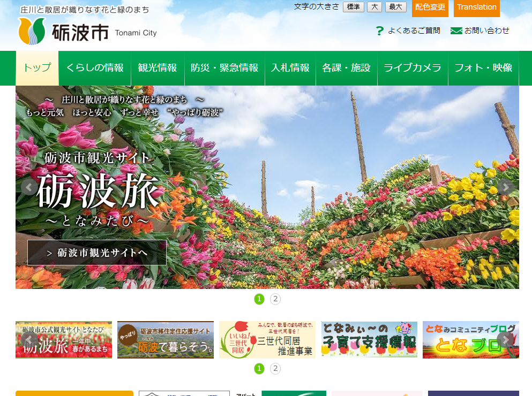Click the 砺波市観光サイトへ link

97,253
